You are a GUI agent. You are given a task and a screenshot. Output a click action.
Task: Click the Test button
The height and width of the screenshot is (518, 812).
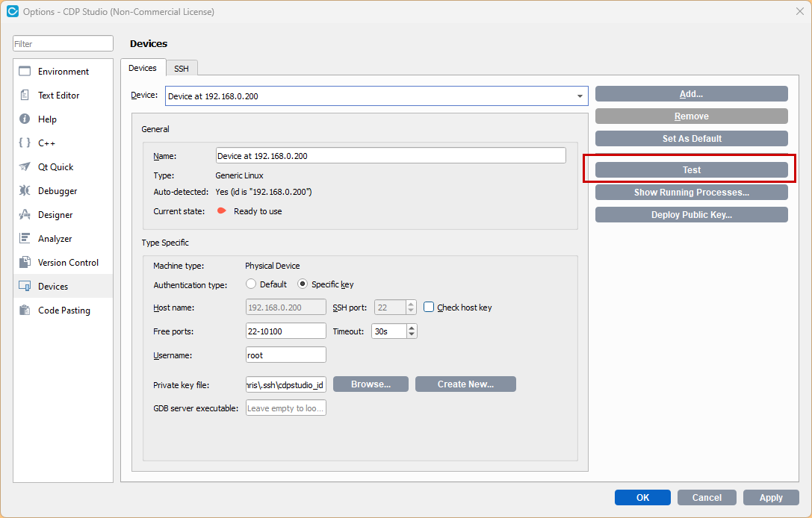coord(691,169)
